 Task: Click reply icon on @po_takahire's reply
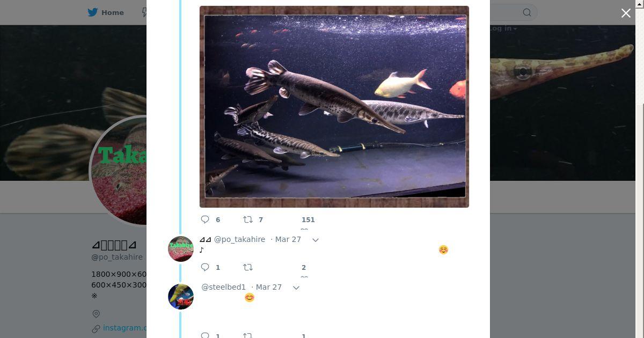[x=205, y=267]
